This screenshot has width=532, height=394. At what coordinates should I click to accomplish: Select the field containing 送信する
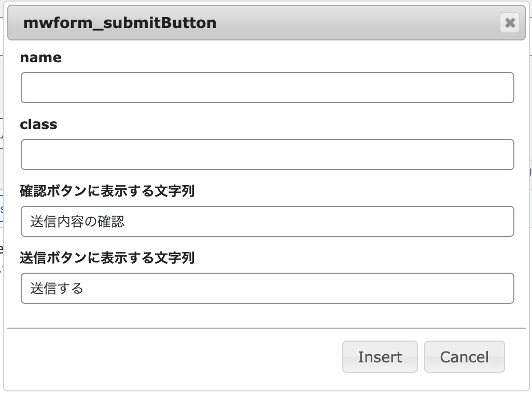point(268,288)
